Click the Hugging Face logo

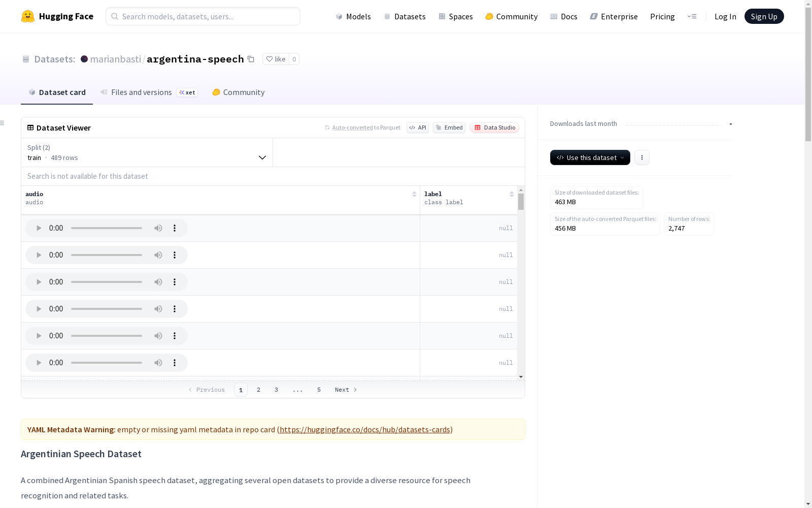click(x=57, y=16)
